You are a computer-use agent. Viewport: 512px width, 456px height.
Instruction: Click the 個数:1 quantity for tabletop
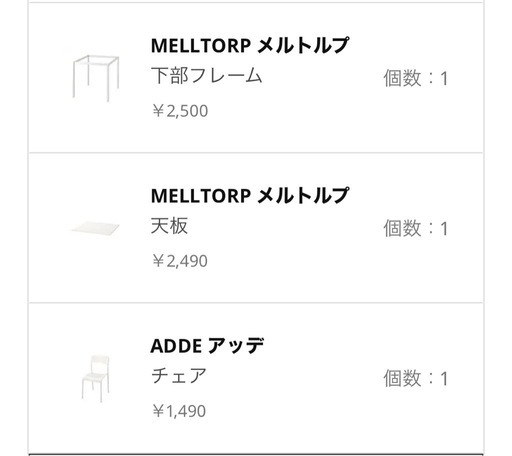pos(416,228)
